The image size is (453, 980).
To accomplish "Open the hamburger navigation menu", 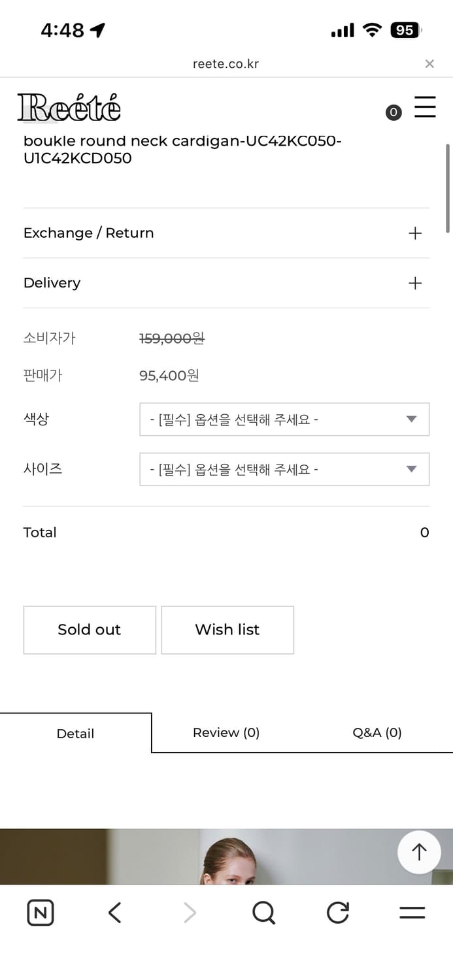I will [x=425, y=107].
